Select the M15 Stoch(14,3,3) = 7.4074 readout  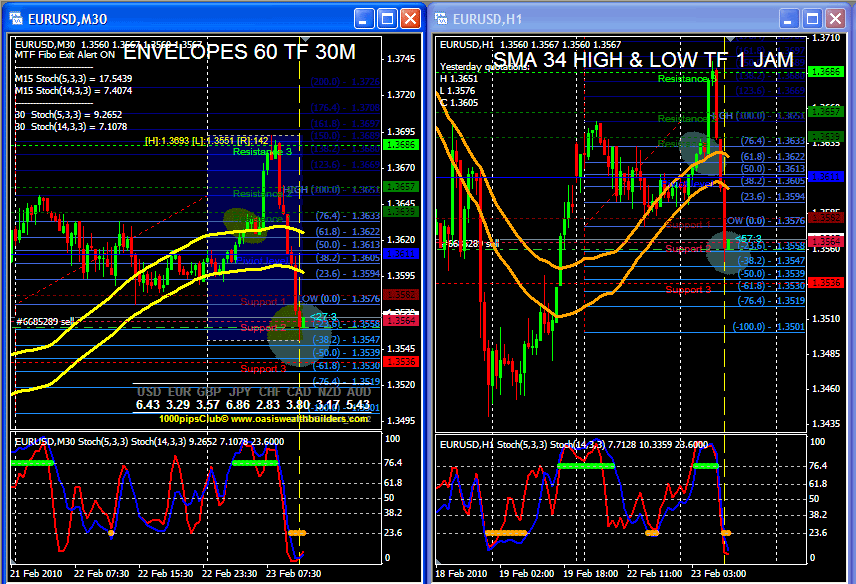(x=73, y=91)
